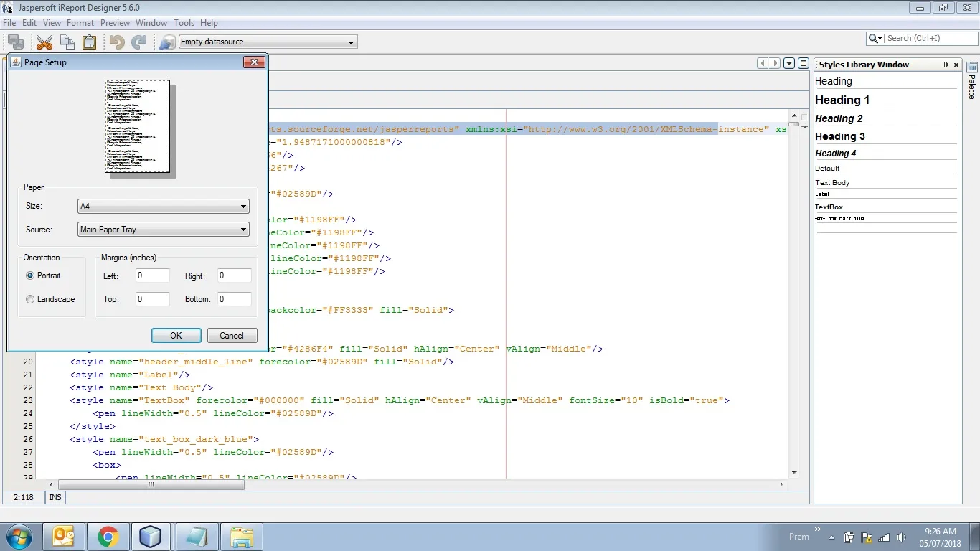The height and width of the screenshot is (551, 980).
Task: Click the Paste clipboard icon
Action: pos(89,42)
